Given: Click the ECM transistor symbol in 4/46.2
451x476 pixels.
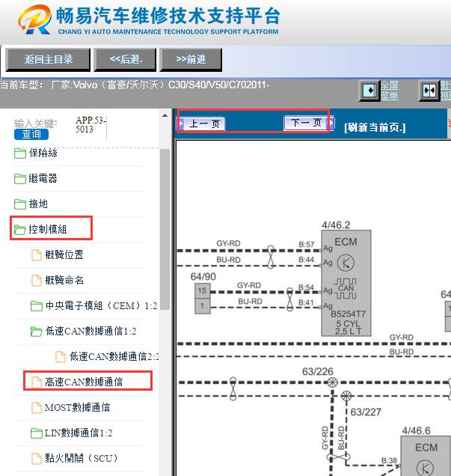Looking at the screenshot, I should pyautogui.click(x=346, y=263).
